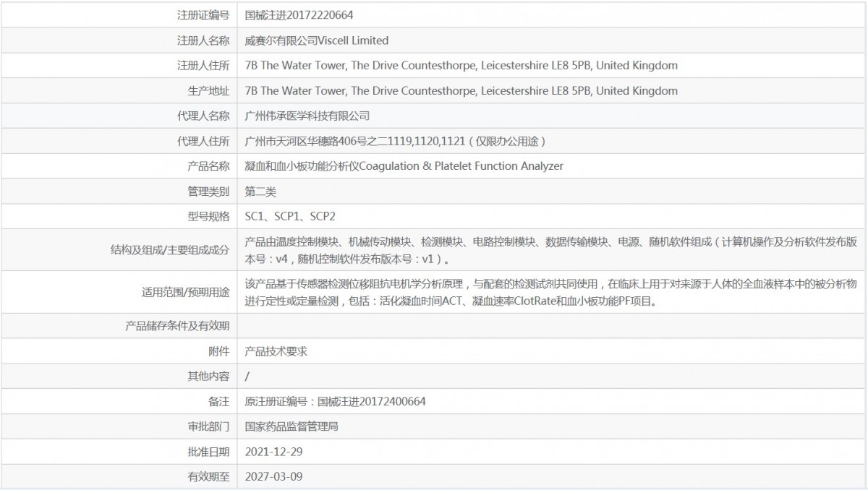Click agent name 广州伟承医学科技有限公司

307,116
